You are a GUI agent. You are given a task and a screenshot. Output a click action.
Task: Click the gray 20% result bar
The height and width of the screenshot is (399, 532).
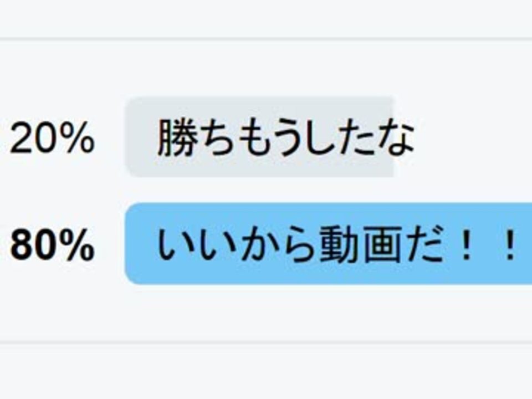pos(259,137)
